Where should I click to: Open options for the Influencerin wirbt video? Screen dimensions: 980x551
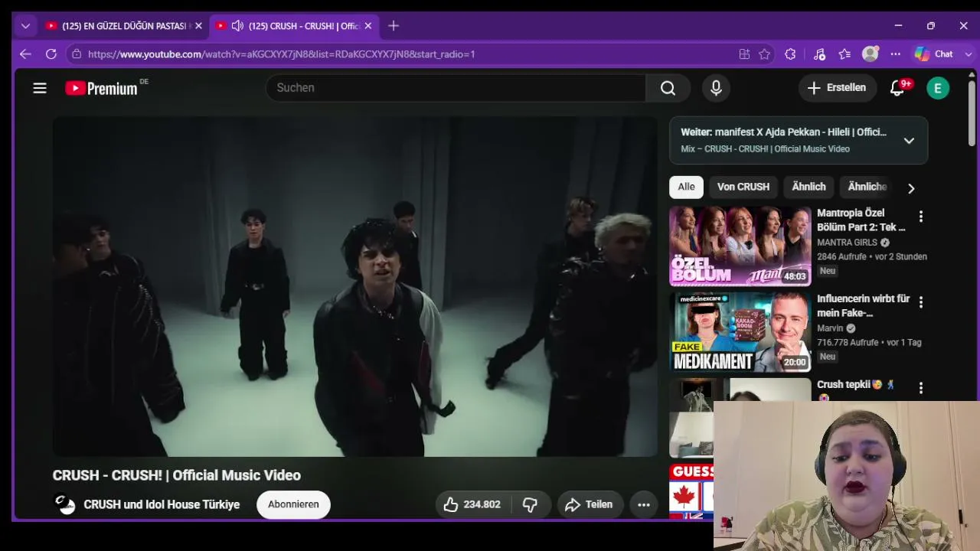click(920, 302)
